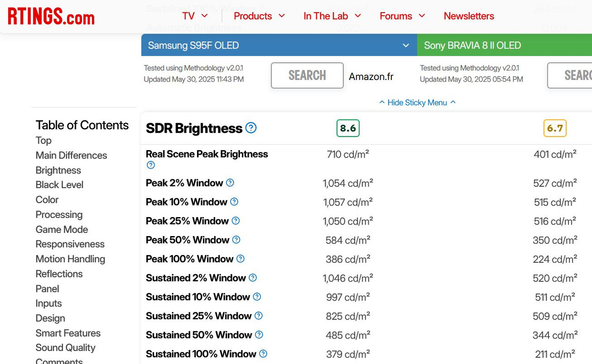Show help for Peak 25% Window

coord(235,221)
